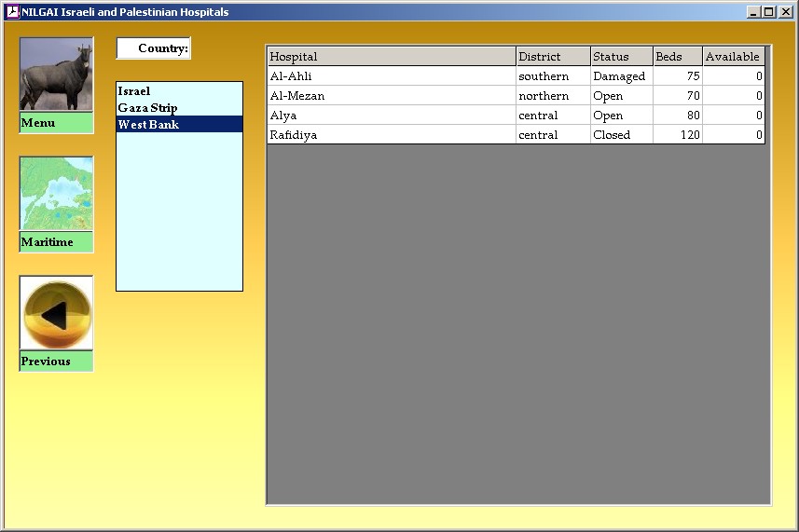Click the nilgai antelope Menu icon

[x=56, y=75]
